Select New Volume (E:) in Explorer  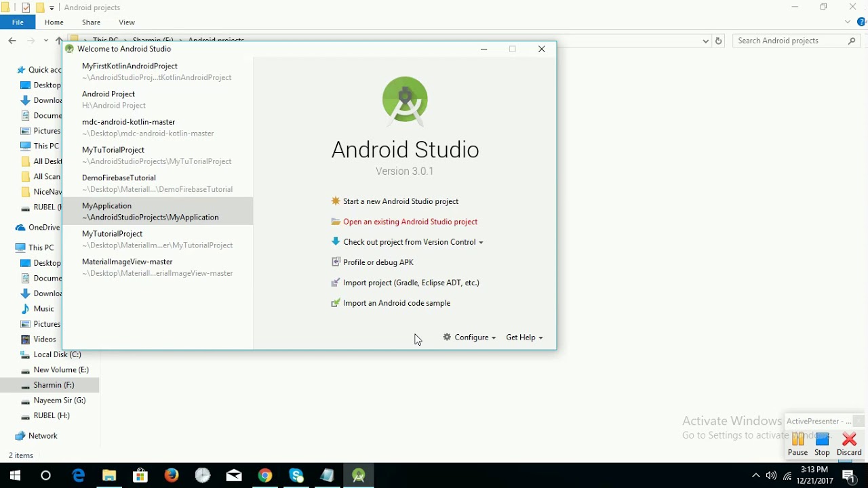pos(61,370)
